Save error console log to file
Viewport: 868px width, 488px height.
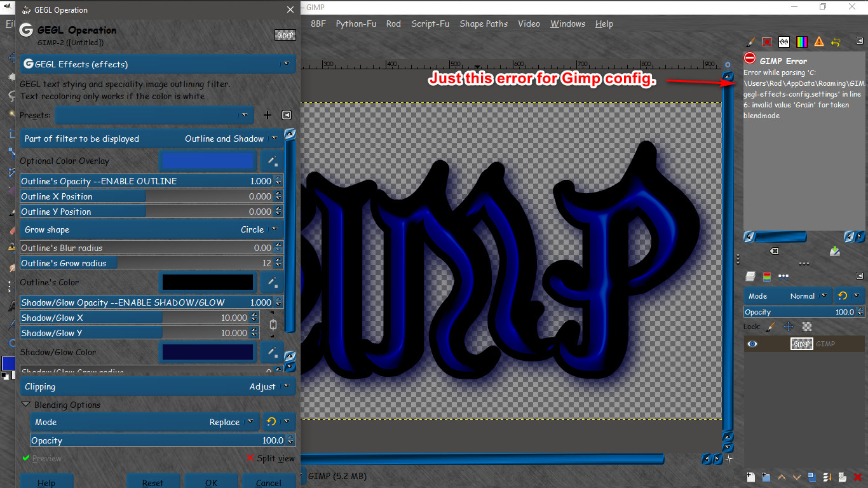835,252
